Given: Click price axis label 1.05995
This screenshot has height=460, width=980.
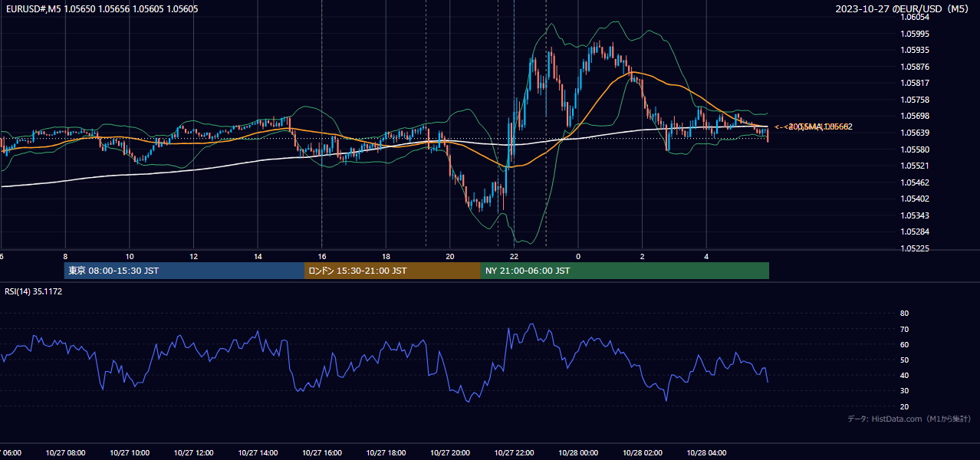Looking at the screenshot, I should coord(914,34).
